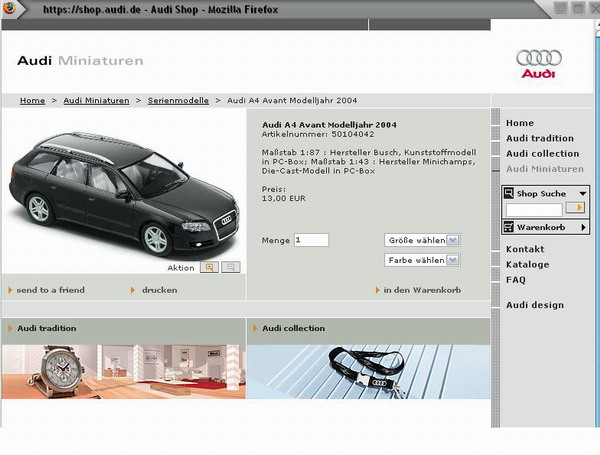The height and width of the screenshot is (455, 600).
Task: Click the watch image under Audi tradition
Action: (x=123, y=372)
